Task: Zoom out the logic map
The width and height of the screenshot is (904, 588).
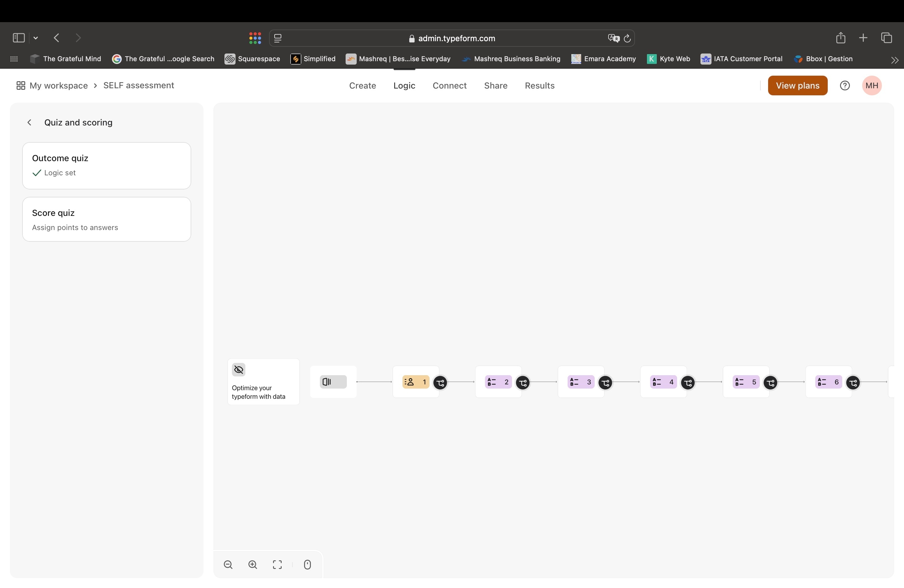Action: tap(228, 564)
